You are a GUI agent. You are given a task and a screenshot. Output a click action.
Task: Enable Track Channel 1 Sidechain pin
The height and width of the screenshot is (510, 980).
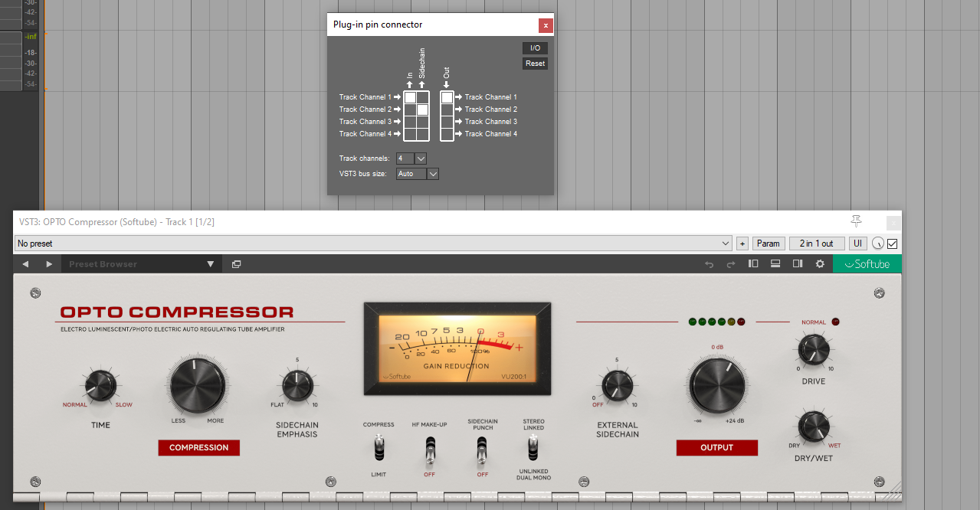point(422,97)
